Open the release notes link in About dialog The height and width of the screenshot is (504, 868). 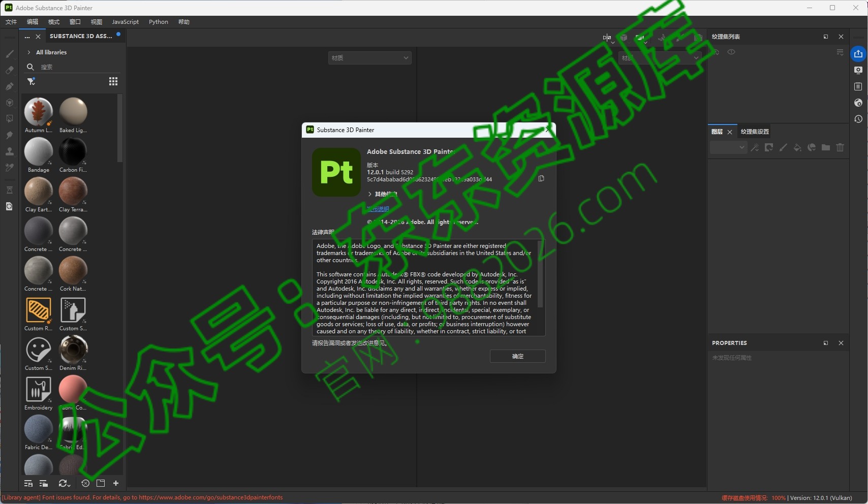pyautogui.click(x=378, y=209)
